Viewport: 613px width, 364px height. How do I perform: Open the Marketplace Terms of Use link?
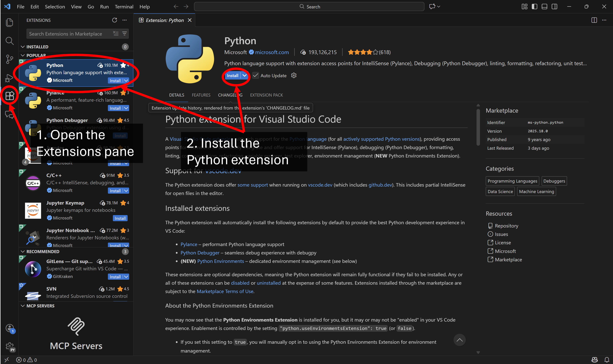(x=225, y=291)
